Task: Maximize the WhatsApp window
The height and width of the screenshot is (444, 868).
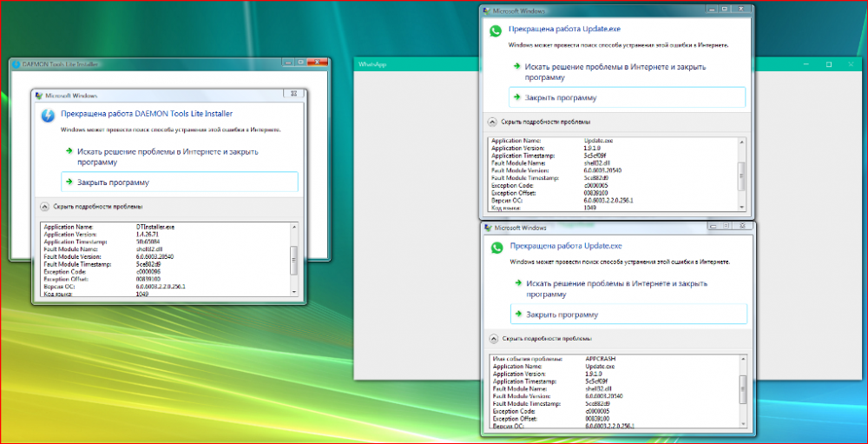Action: pyautogui.click(x=827, y=65)
